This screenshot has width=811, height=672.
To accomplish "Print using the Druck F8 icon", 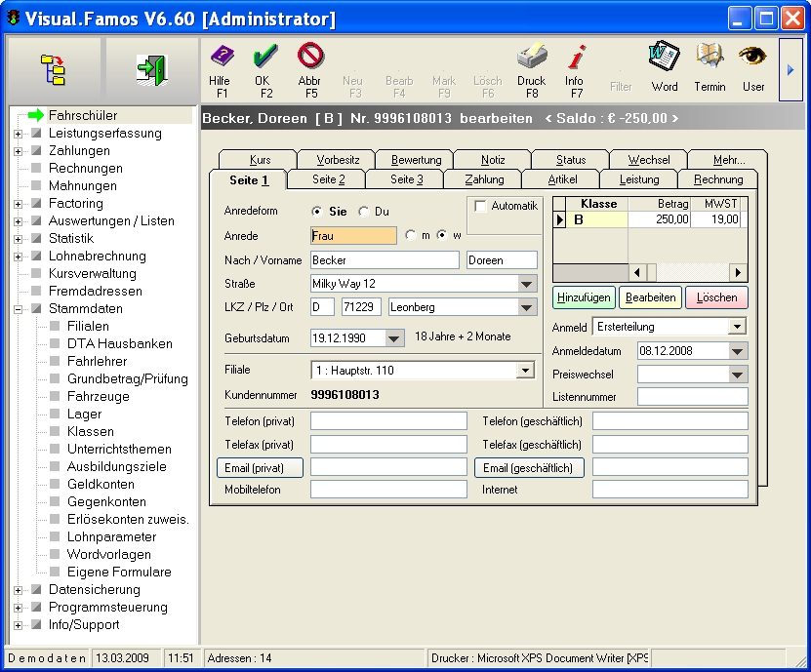I will 531,58.
